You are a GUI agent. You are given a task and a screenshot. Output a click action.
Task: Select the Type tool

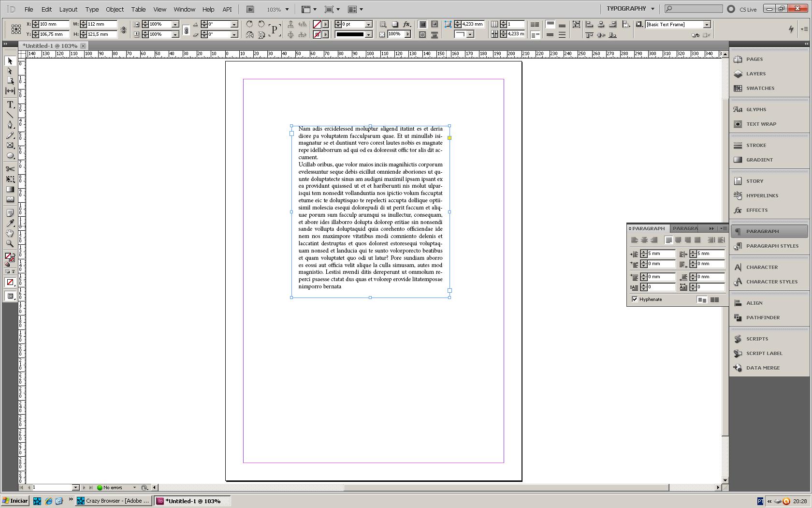[x=10, y=105]
